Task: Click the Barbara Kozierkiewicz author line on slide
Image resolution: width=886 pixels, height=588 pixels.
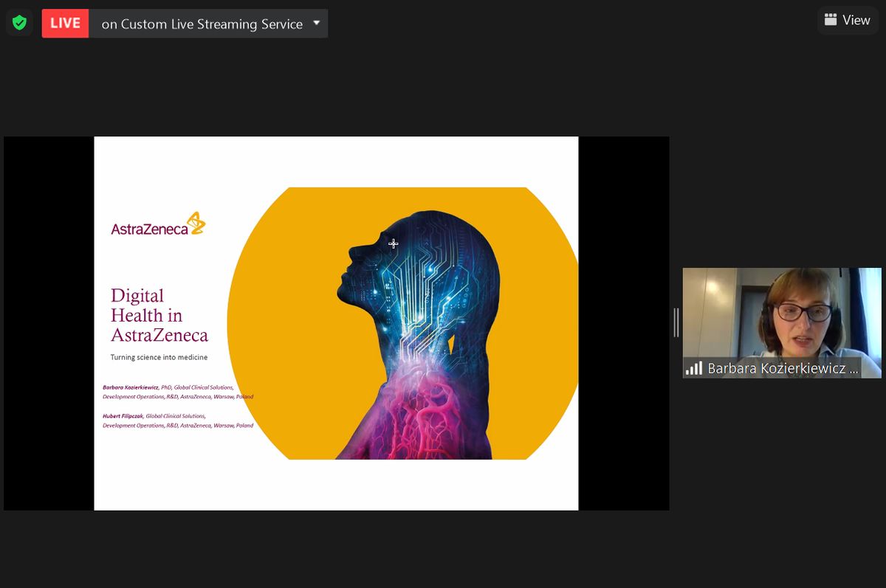Action: (178, 392)
